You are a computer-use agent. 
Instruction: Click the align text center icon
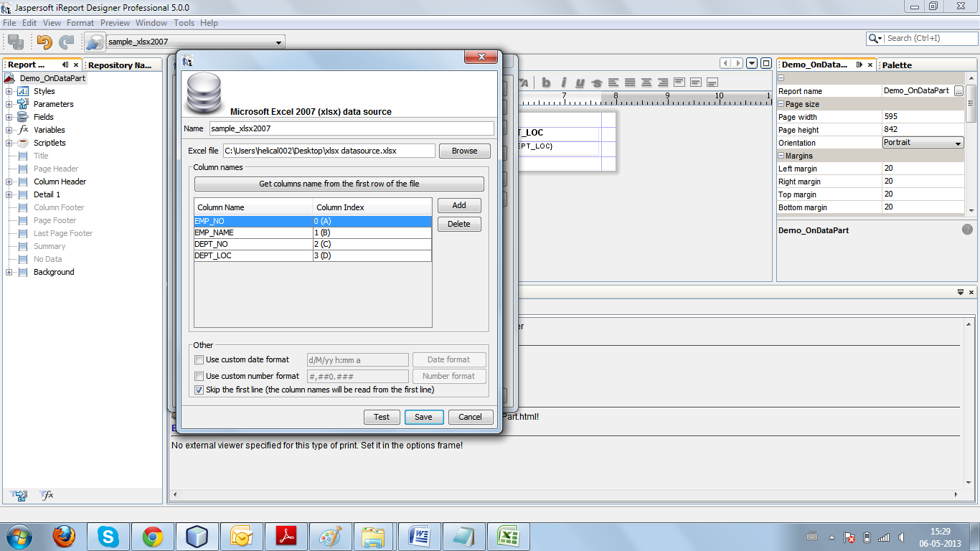click(x=646, y=83)
